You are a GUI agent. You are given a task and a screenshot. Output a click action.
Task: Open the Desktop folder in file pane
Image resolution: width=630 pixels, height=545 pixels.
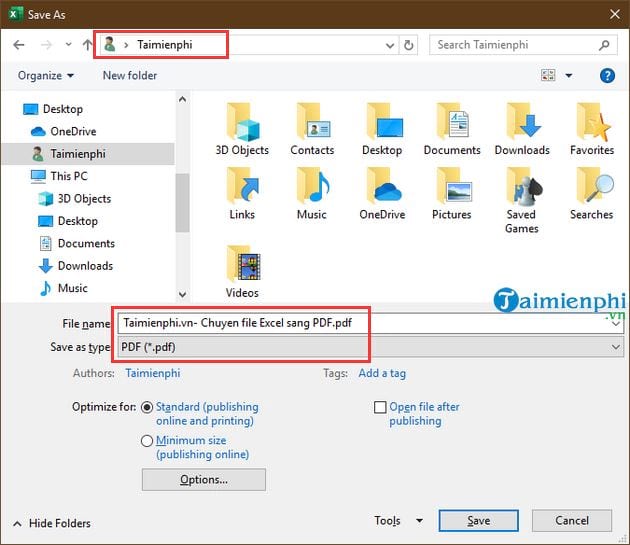(x=382, y=129)
